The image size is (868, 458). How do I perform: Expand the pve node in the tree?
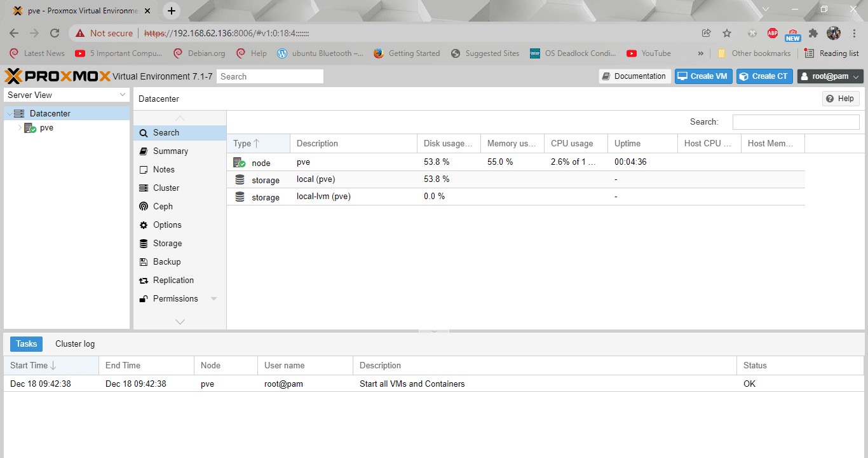[20, 127]
